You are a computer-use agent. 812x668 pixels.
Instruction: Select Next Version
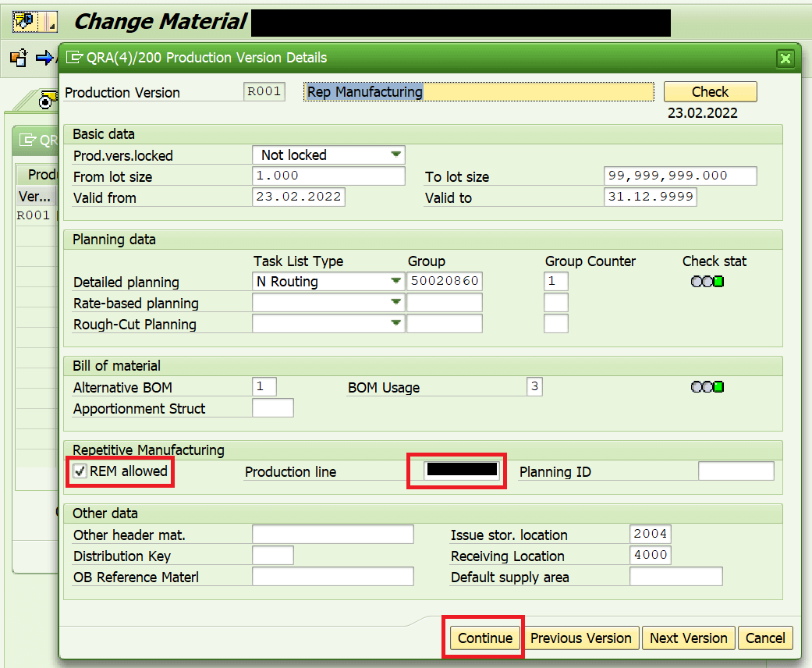(688, 638)
